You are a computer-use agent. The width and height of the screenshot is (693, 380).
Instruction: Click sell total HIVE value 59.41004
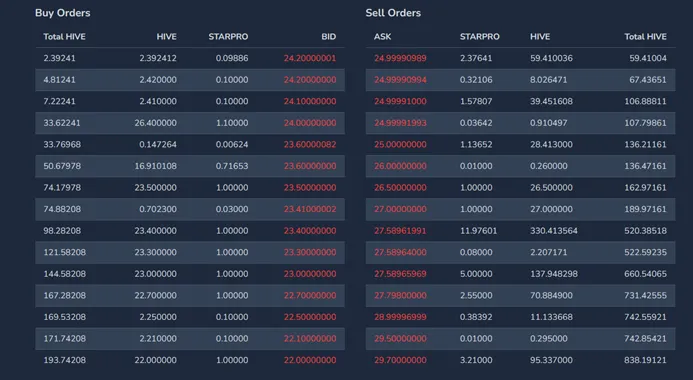(648, 58)
